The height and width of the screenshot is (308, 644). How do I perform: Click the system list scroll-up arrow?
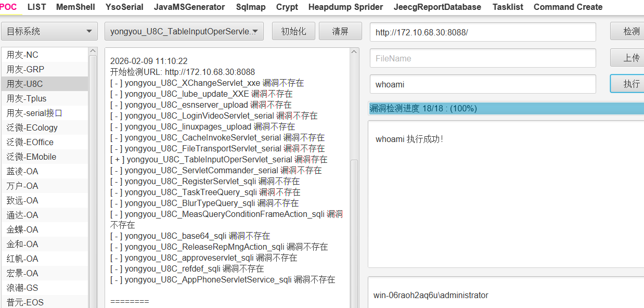93,51
